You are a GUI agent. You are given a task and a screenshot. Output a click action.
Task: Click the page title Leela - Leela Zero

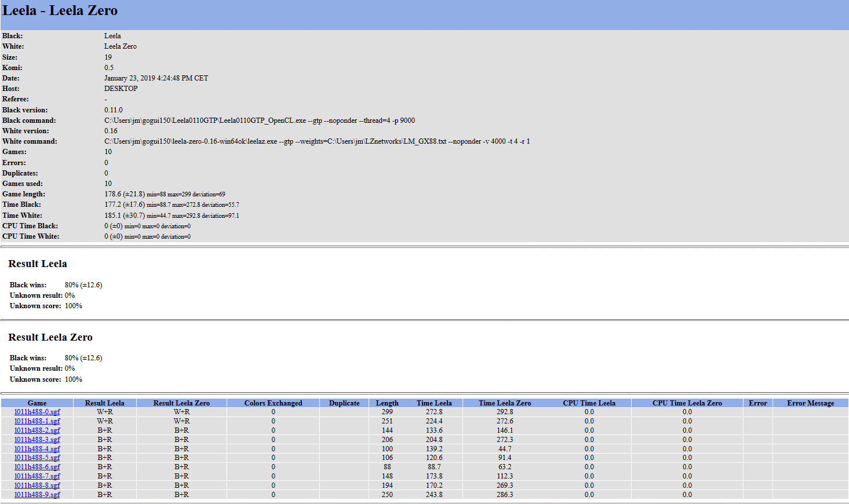[60, 11]
